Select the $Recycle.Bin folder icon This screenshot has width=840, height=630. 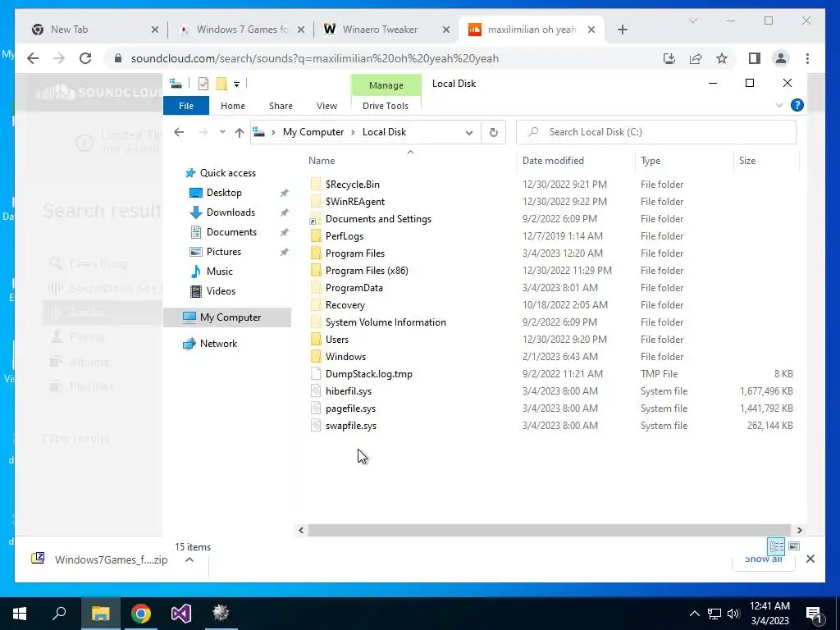click(x=316, y=185)
